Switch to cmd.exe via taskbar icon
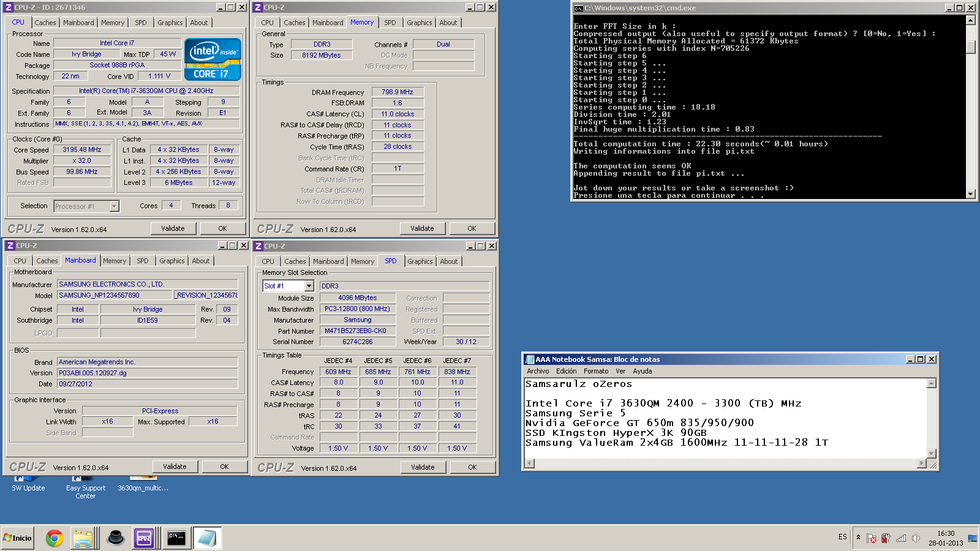 click(x=176, y=538)
